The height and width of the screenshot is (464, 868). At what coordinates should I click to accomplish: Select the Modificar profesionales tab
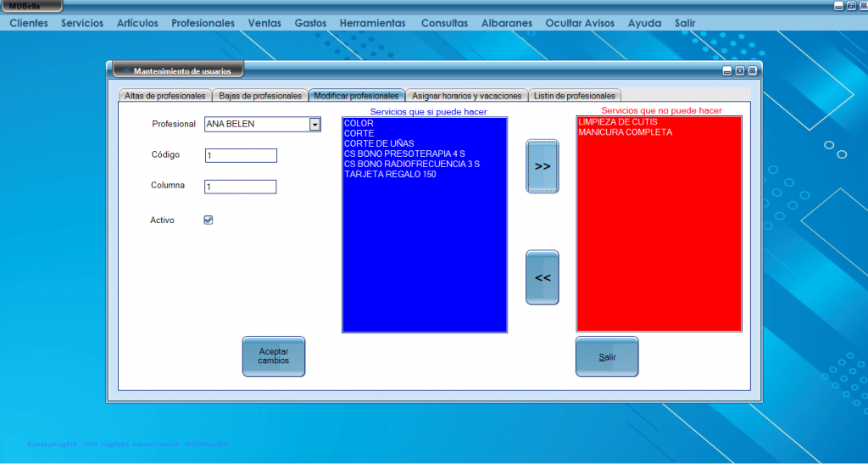coord(357,95)
